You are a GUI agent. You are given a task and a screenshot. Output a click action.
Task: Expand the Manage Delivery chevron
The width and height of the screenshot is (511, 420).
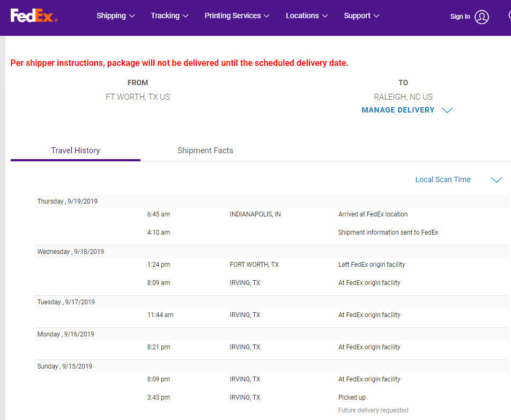click(x=447, y=110)
